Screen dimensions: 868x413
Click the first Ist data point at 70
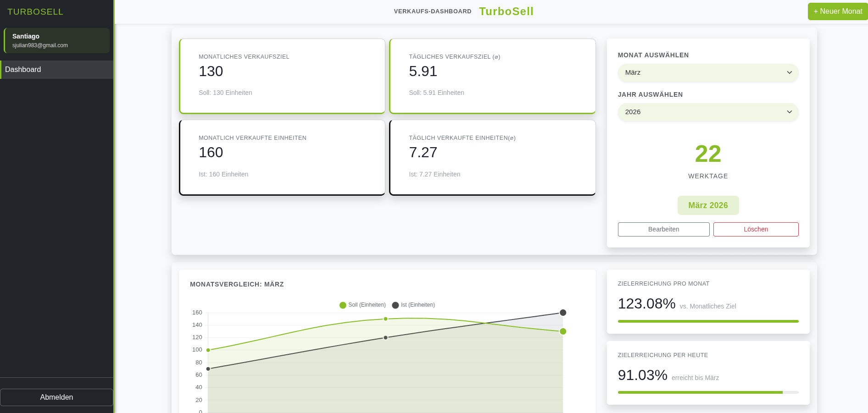tap(208, 369)
